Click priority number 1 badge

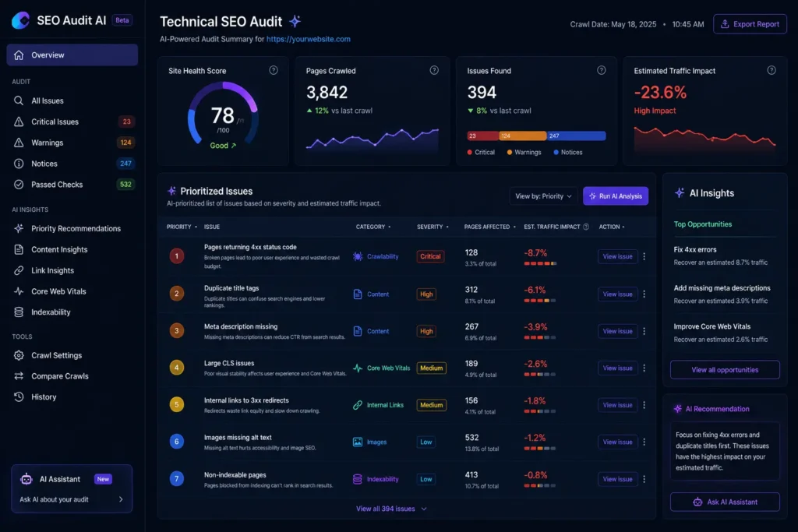(x=177, y=255)
